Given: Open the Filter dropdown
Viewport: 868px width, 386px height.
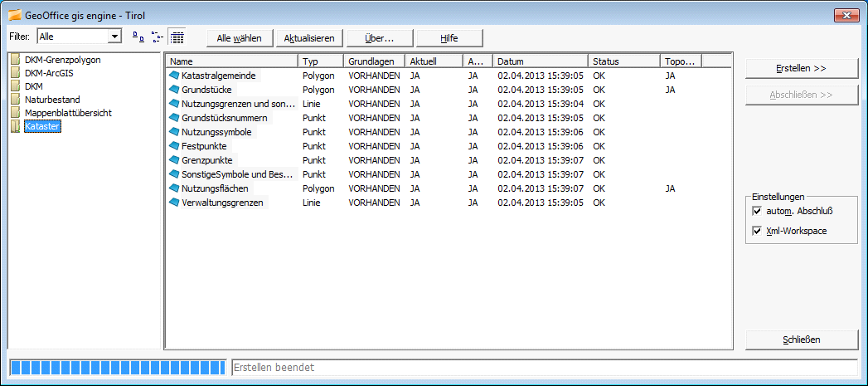Looking at the screenshot, I should 114,37.
